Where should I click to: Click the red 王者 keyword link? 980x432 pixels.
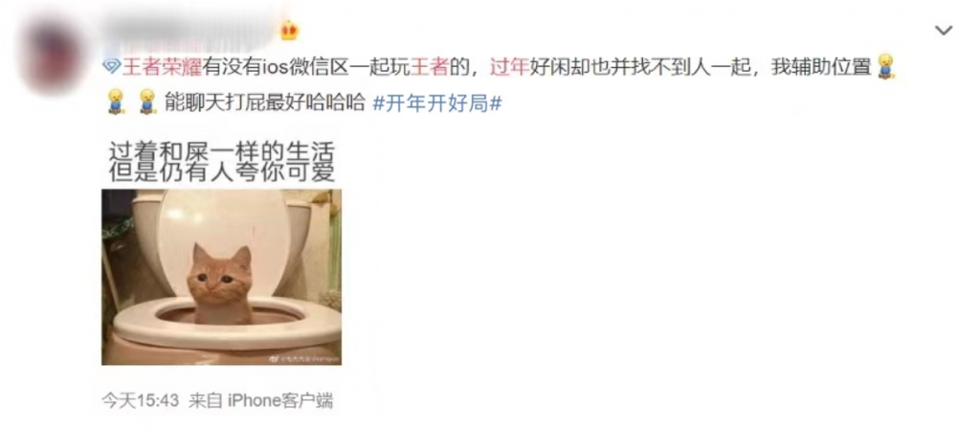tap(430, 67)
